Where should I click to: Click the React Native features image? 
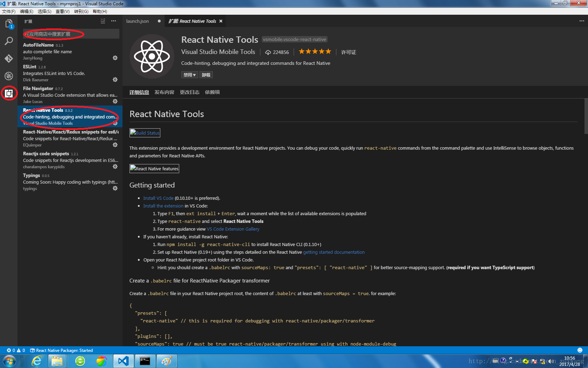click(x=154, y=169)
